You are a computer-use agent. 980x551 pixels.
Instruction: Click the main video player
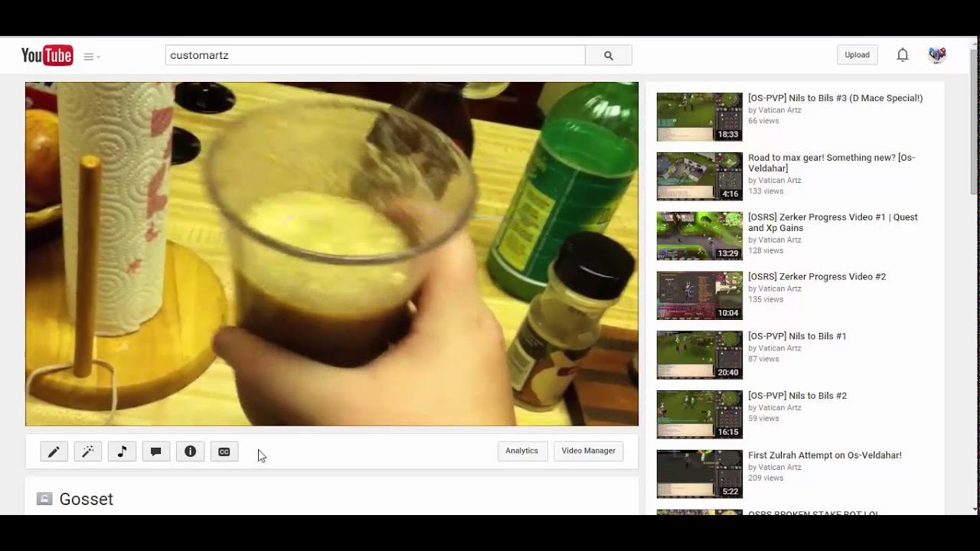(332, 254)
